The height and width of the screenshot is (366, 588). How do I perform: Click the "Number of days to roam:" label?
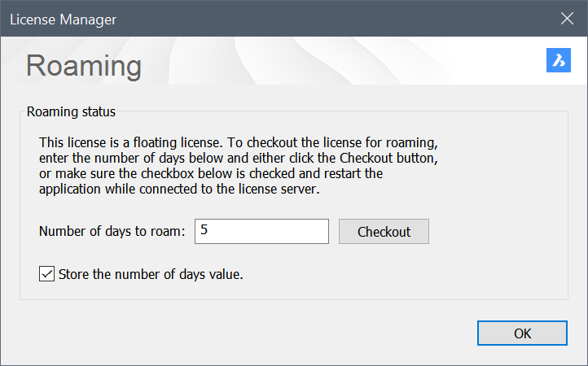(112, 232)
